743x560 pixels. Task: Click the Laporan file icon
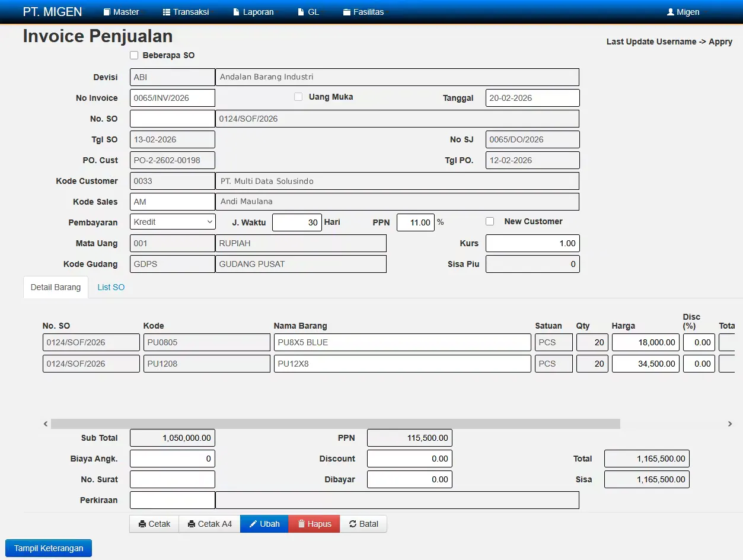point(237,12)
